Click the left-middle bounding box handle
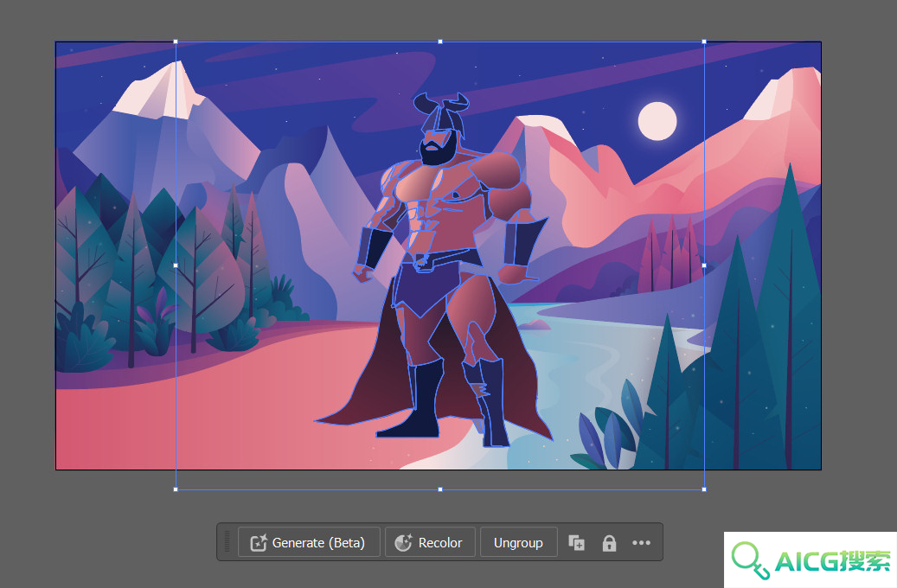Viewport: 897px width, 588px height. pos(176,265)
